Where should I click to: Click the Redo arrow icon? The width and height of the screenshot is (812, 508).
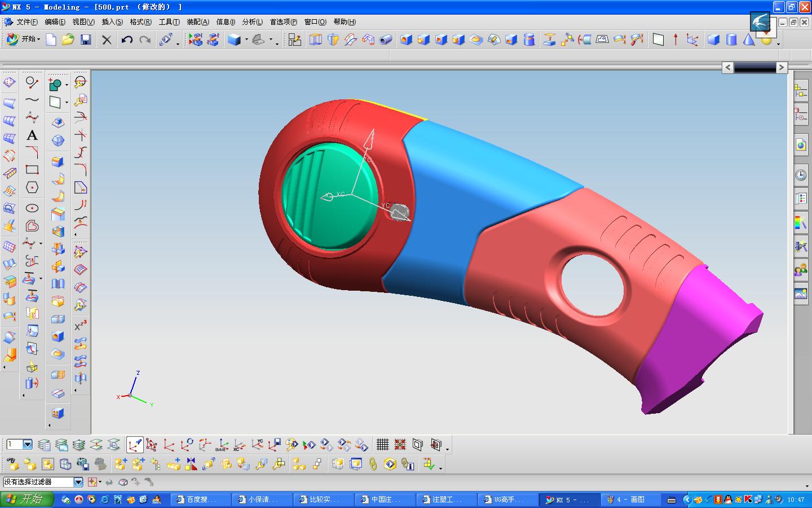point(145,40)
